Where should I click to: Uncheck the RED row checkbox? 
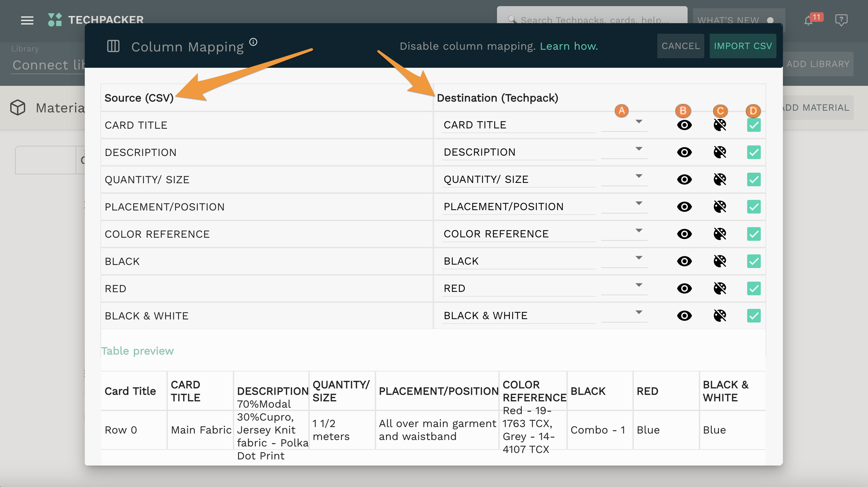(x=754, y=288)
